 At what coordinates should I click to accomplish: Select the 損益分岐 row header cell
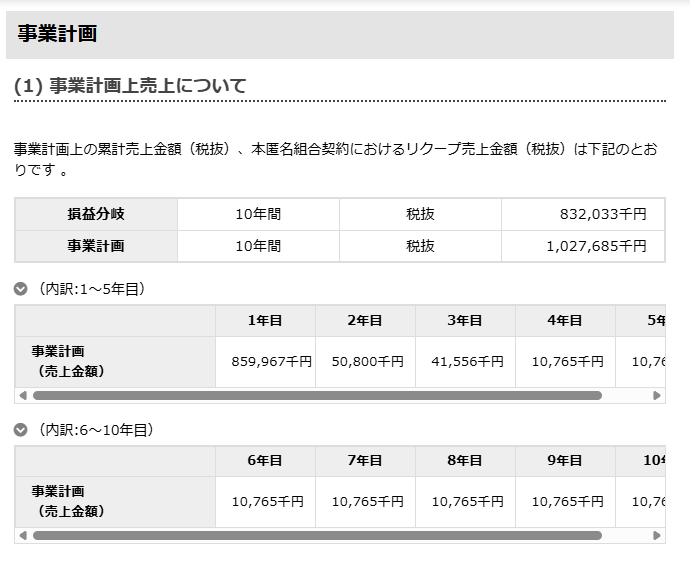click(x=96, y=214)
